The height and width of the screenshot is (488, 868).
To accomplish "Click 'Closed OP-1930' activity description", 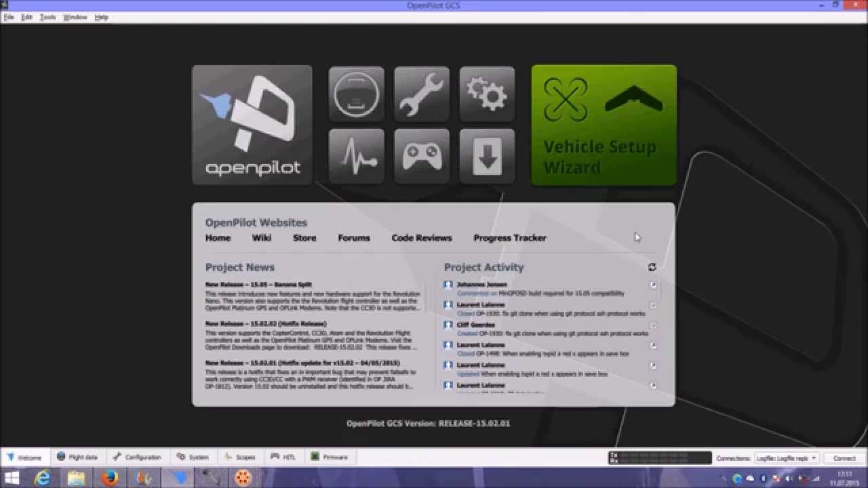I will pyautogui.click(x=551, y=314).
